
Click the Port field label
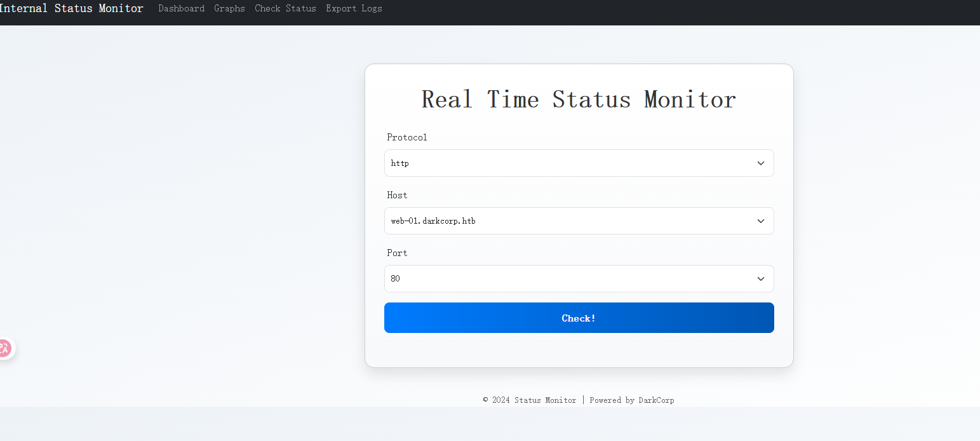pyautogui.click(x=397, y=253)
